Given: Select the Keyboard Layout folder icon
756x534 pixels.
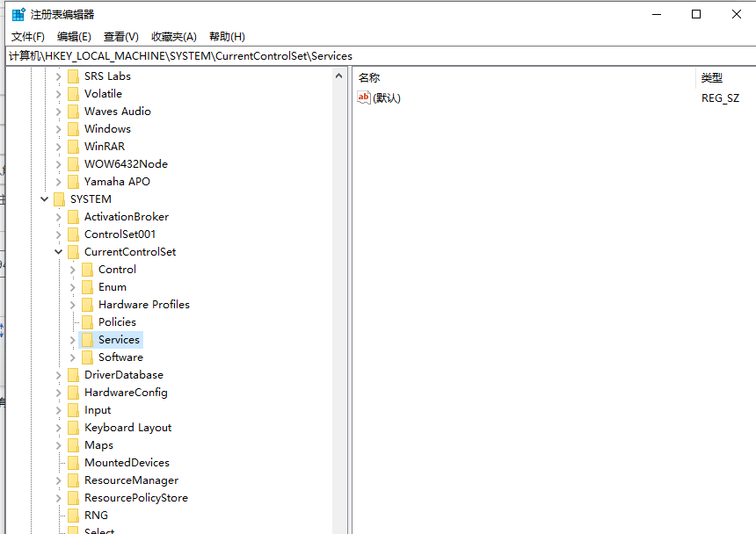Looking at the screenshot, I should point(72,427).
